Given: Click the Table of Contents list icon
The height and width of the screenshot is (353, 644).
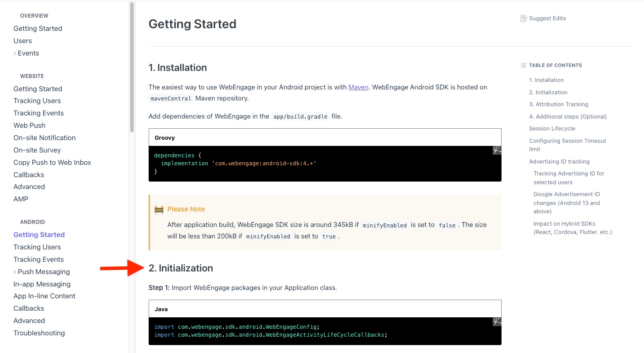Looking at the screenshot, I should (524, 65).
